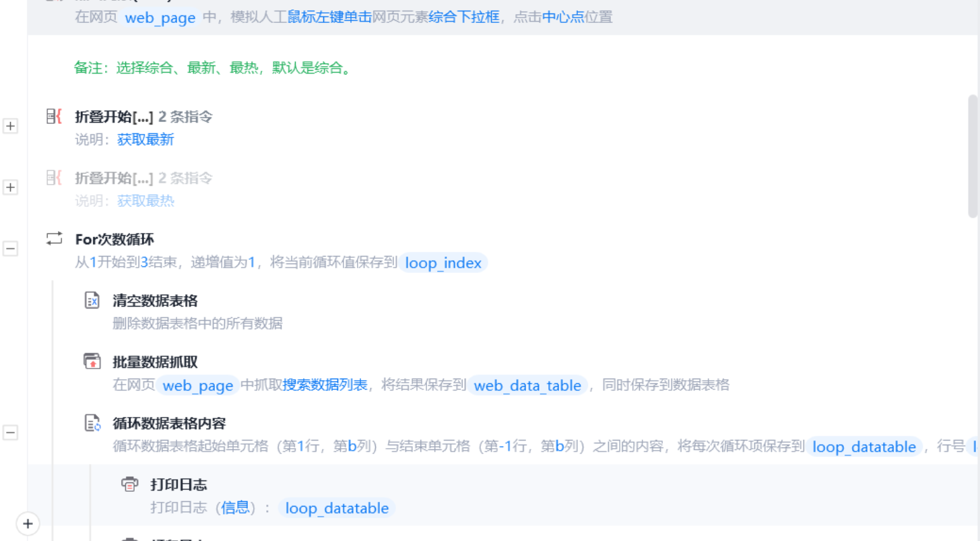Click loop_datatable in the 打印日志 row
The height and width of the screenshot is (541, 980).
pos(337,508)
